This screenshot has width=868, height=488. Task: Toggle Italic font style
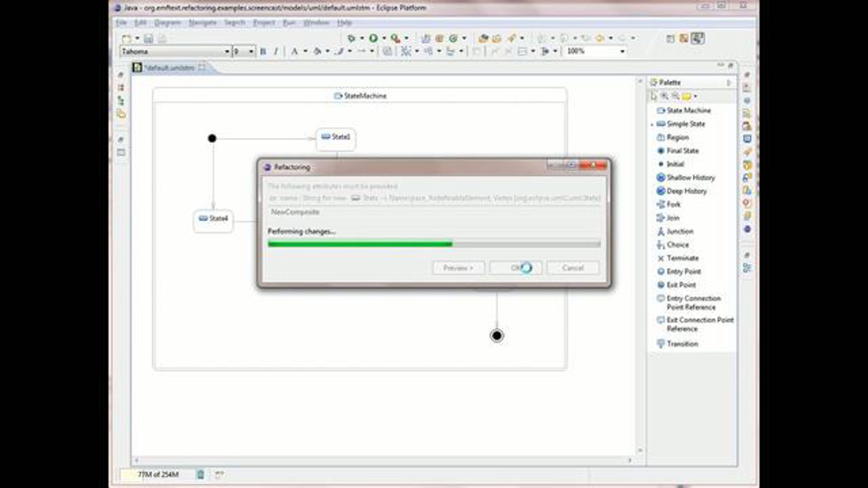pyautogui.click(x=276, y=52)
